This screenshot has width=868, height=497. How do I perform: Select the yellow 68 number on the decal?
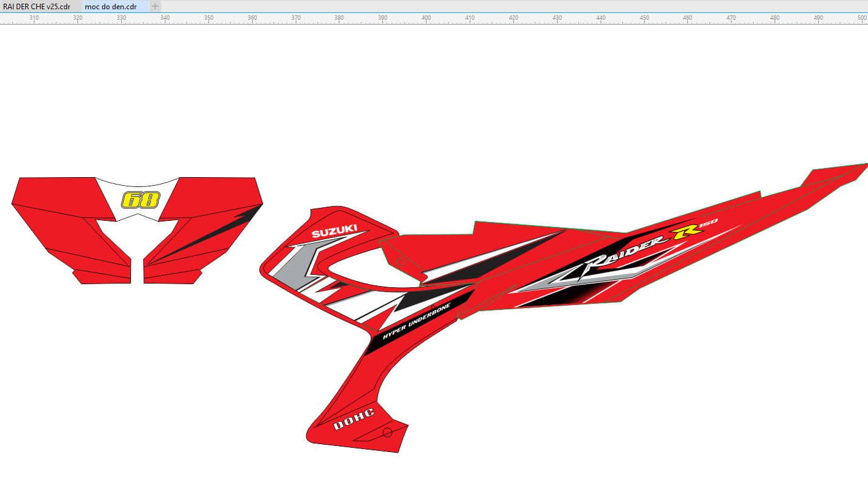141,200
